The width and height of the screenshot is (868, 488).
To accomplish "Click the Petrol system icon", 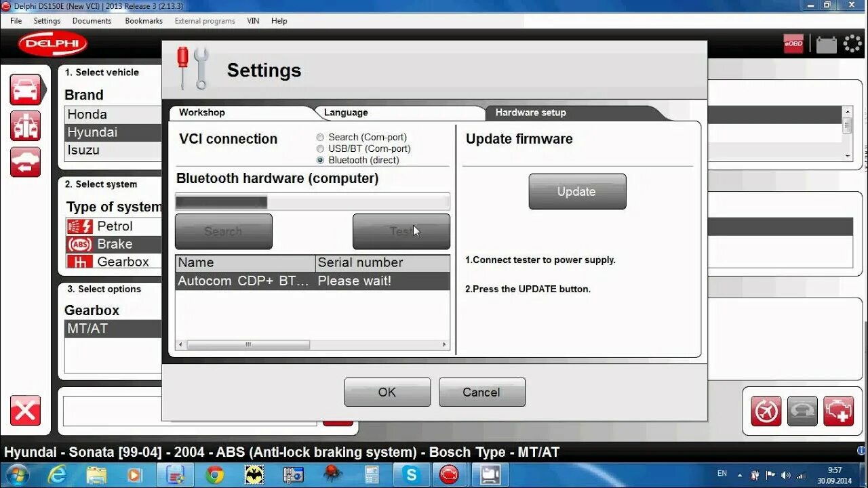I will click(80, 226).
